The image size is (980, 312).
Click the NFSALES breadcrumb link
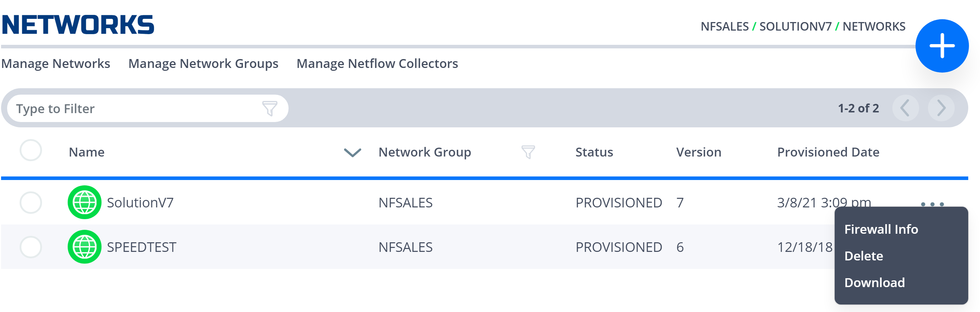pos(724,27)
